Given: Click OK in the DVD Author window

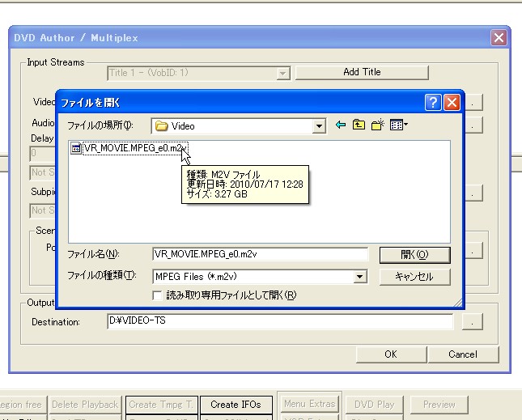Looking at the screenshot, I should pyautogui.click(x=391, y=354).
